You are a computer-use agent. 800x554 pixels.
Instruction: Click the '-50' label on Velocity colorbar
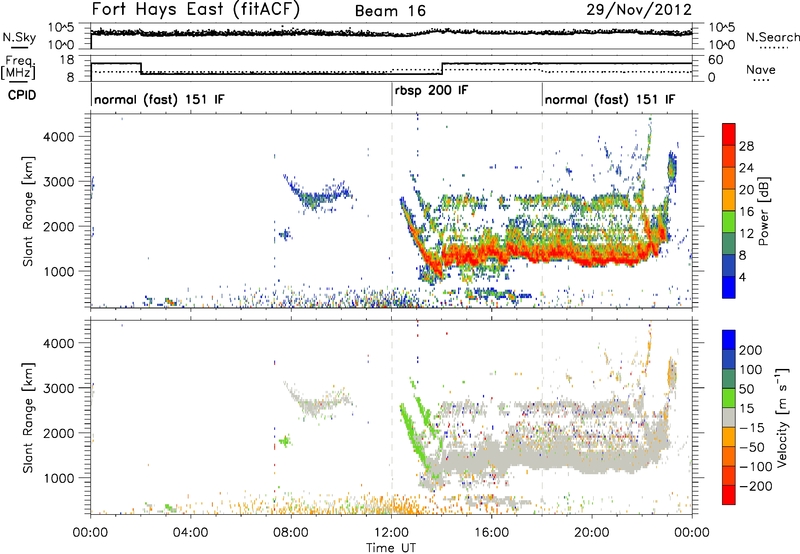click(752, 447)
